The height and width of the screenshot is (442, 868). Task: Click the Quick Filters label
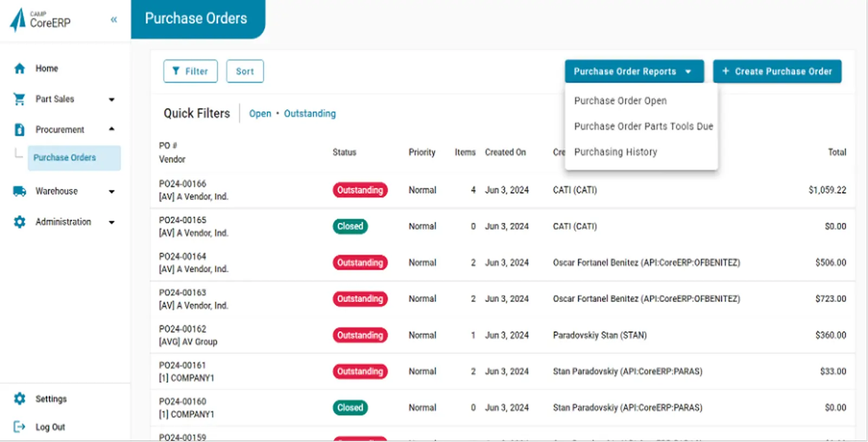[x=197, y=113]
